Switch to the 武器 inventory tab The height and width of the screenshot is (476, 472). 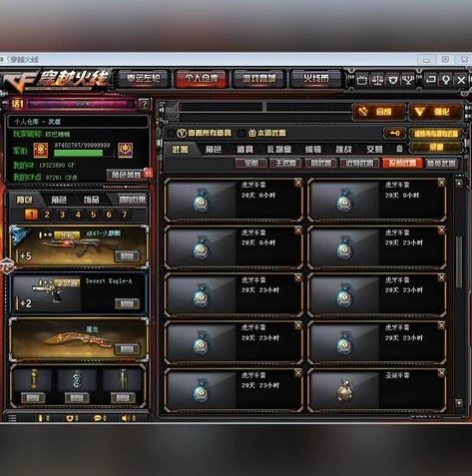click(181, 150)
